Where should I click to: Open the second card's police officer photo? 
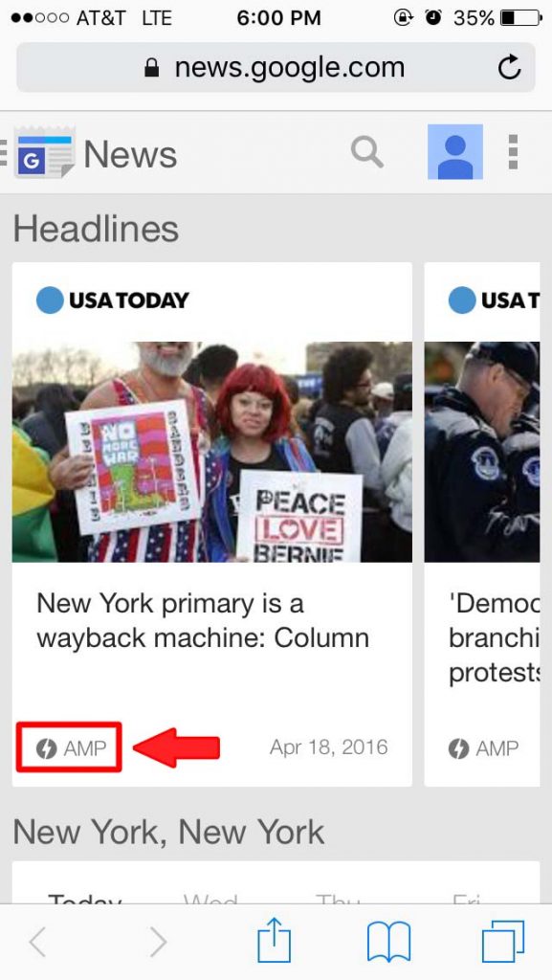click(x=482, y=452)
